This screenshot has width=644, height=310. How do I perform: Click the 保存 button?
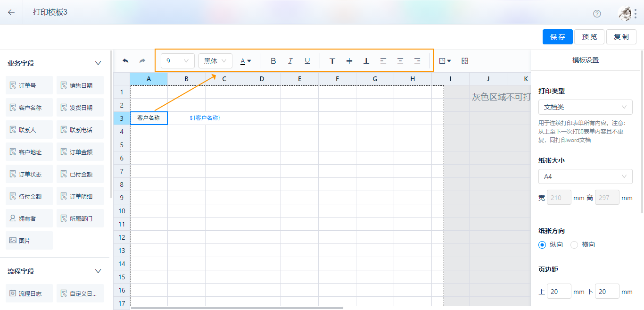(558, 37)
